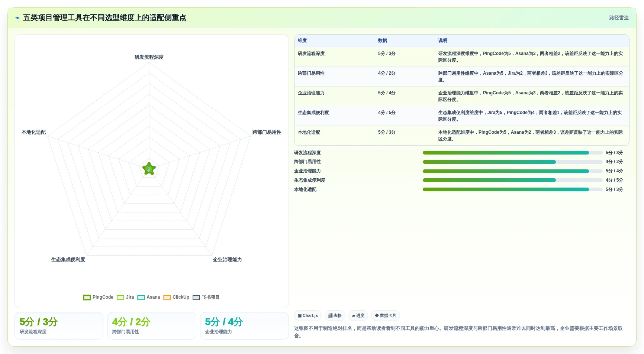Click the 企业治理能力 progress bar
The height and width of the screenshot is (354, 644).
(x=512, y=171)
